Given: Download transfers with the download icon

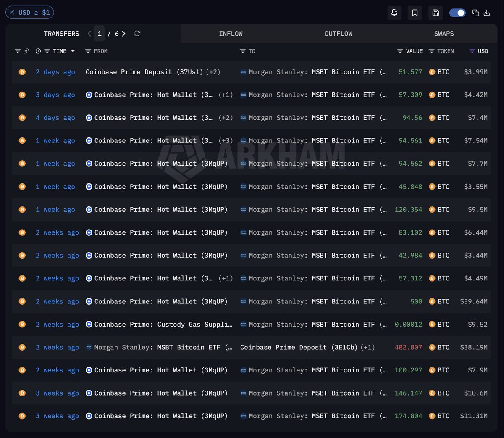Looking at the screenshot, I should [x=487, y=13].
